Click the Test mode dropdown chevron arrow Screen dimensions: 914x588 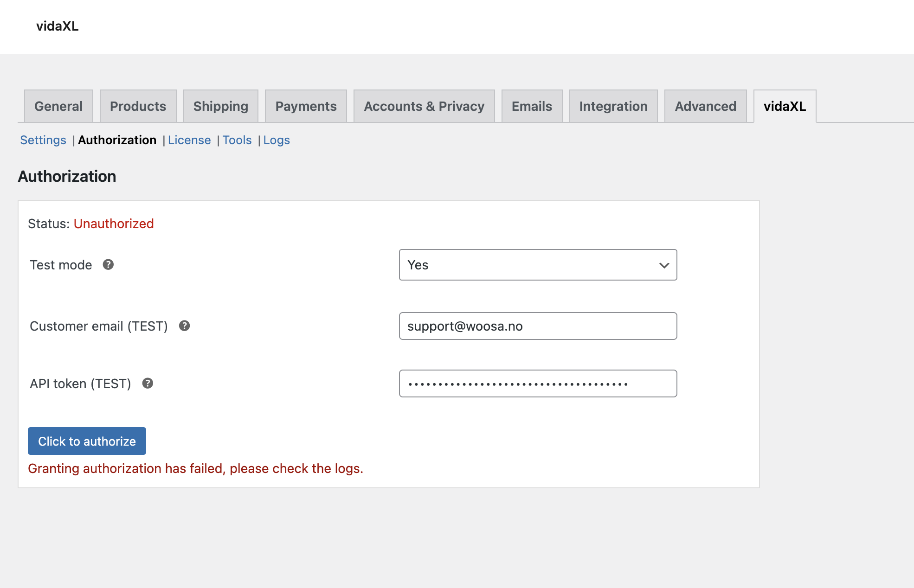tap(664, 265)
